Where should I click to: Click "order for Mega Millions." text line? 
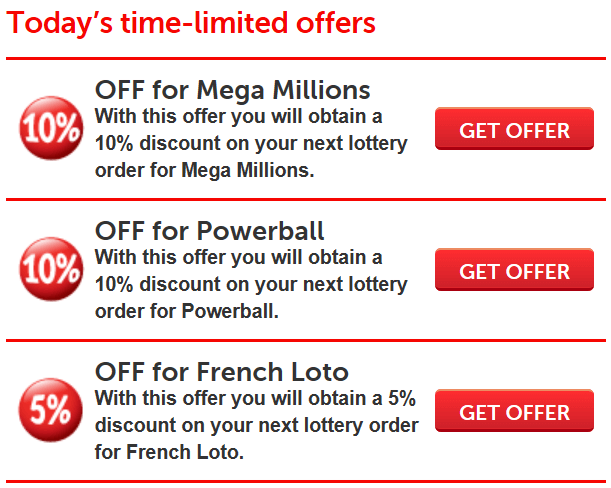click(x=205, y=171)
